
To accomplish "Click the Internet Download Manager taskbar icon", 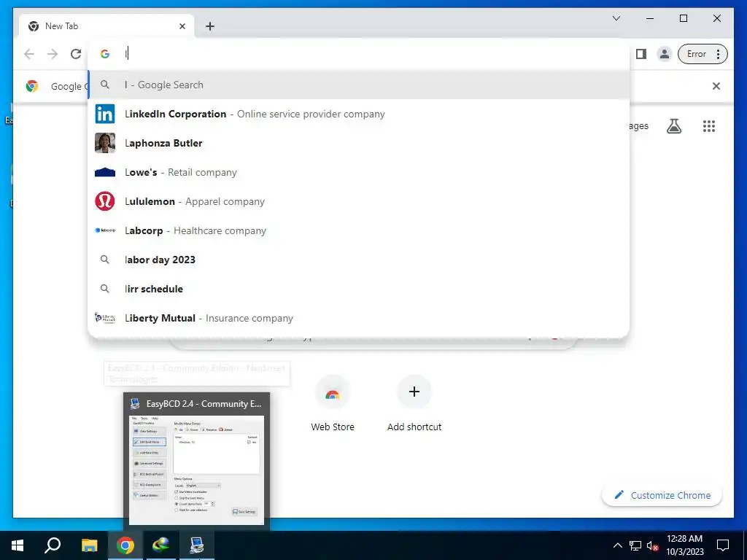I will point(161,545).
